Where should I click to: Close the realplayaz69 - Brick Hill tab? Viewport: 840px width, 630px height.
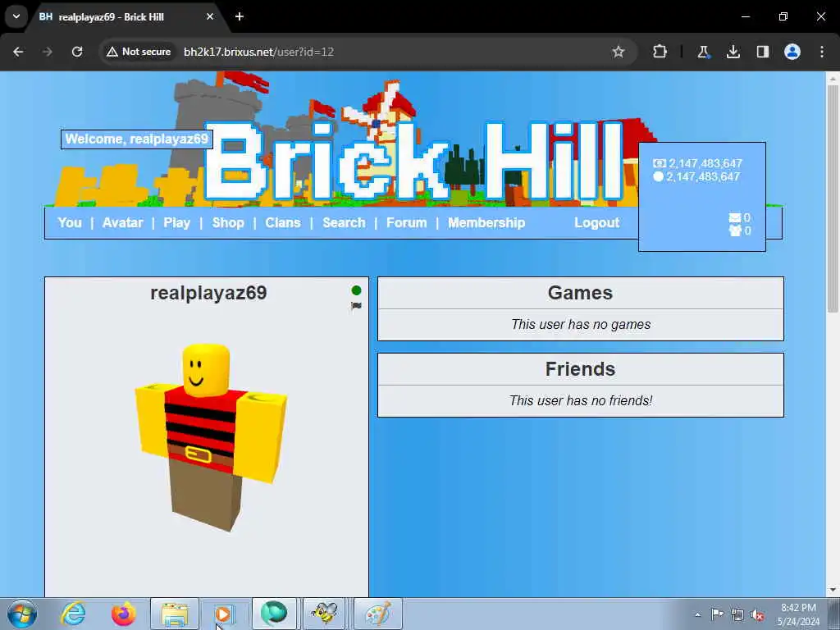click(x=210, y=16)
